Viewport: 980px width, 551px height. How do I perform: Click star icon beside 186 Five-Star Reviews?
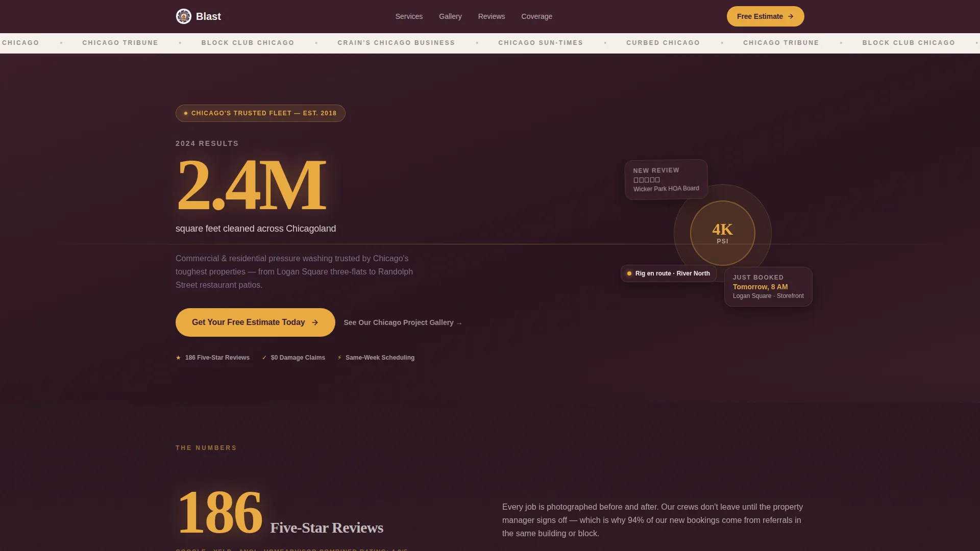coord(178,358)
